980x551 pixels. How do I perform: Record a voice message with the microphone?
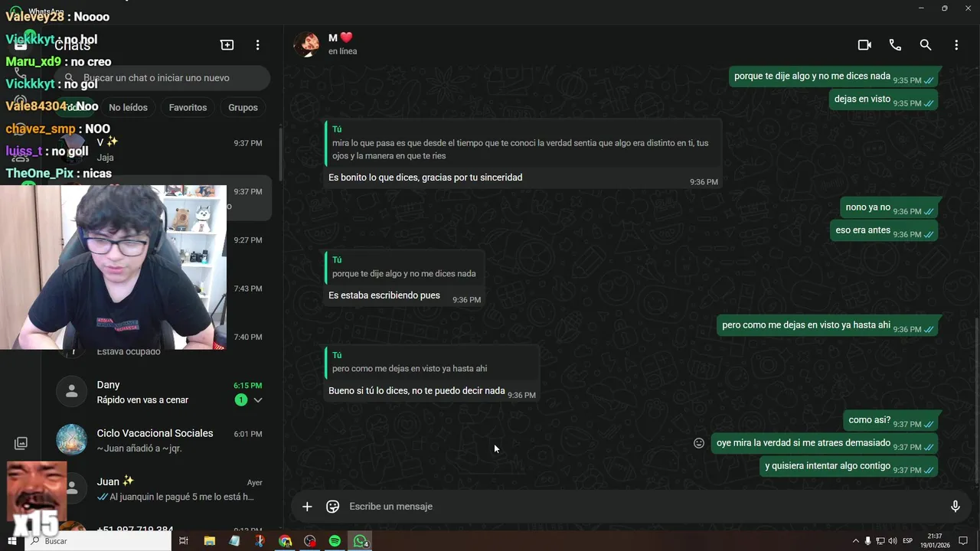pos(955,507)
